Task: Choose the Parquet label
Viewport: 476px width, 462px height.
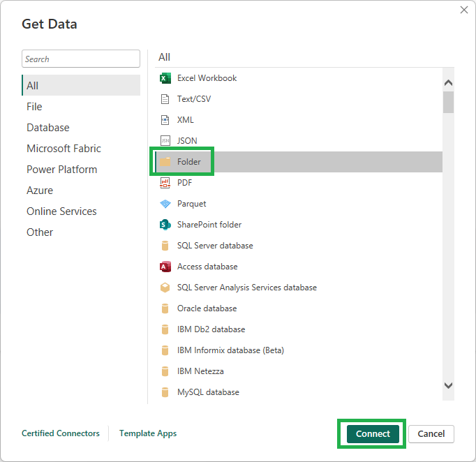Action: point(191,204)
